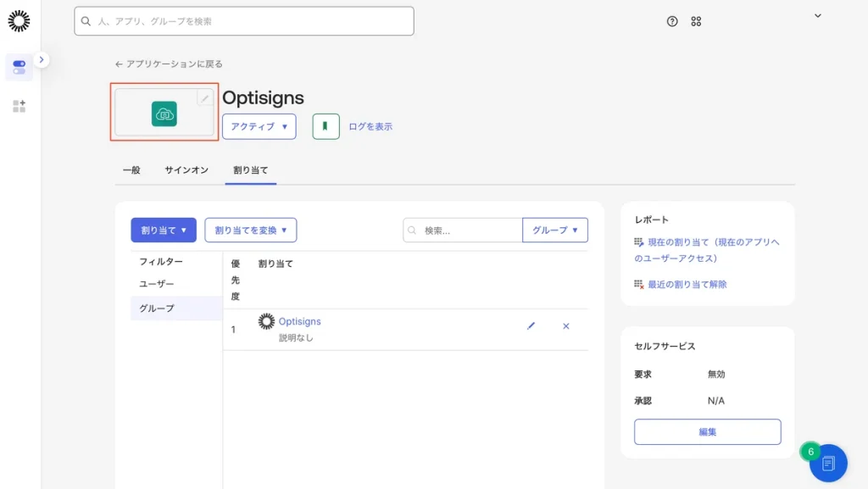
Task: Switch to the サインオン tab
Action: (186, 170)
